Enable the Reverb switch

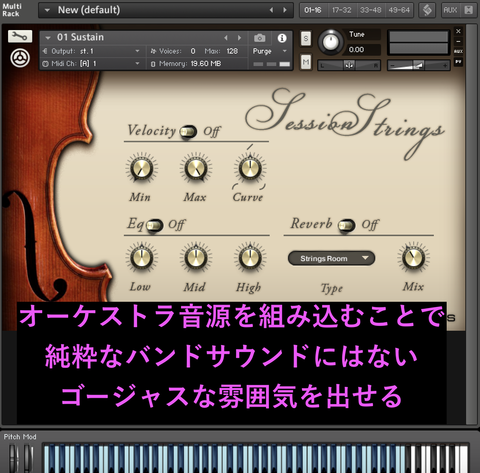point(346,226)
